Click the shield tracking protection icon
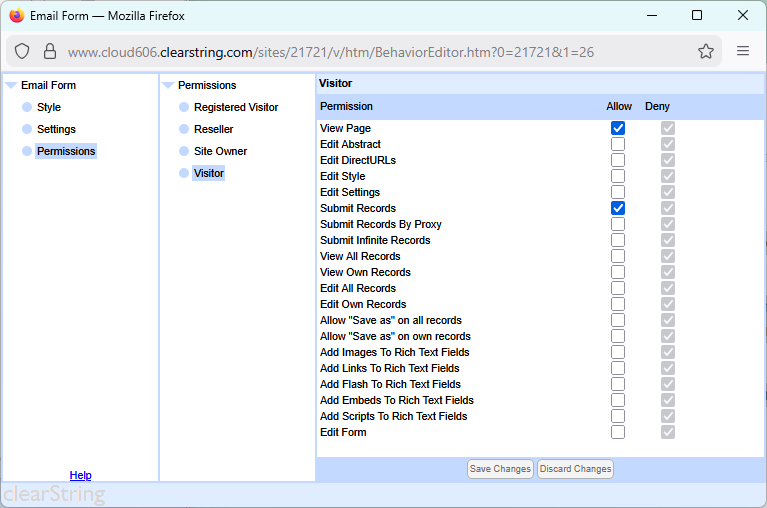 pyautogui.click(x=22, y=52)
